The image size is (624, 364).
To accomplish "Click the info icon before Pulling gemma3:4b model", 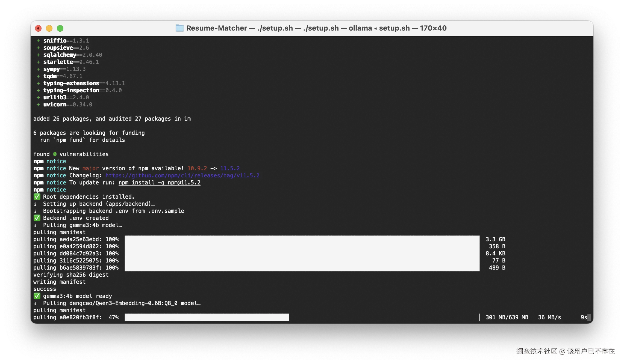I will pos(35,225).
